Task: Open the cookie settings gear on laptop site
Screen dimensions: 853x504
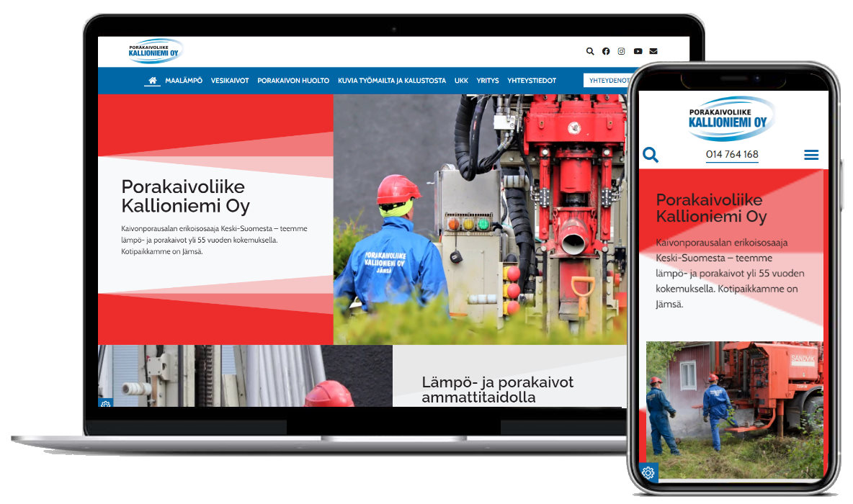Action: [x=105, y=403]
